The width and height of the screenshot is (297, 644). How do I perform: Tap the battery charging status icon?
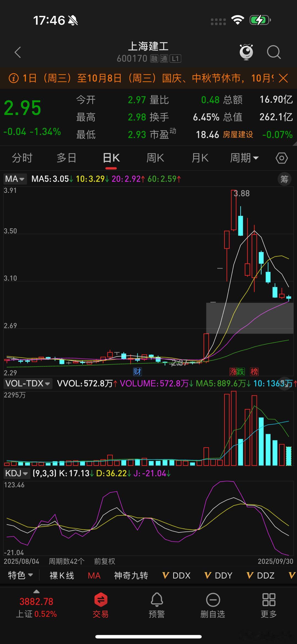pyautogui.click(x=260, y=20)
